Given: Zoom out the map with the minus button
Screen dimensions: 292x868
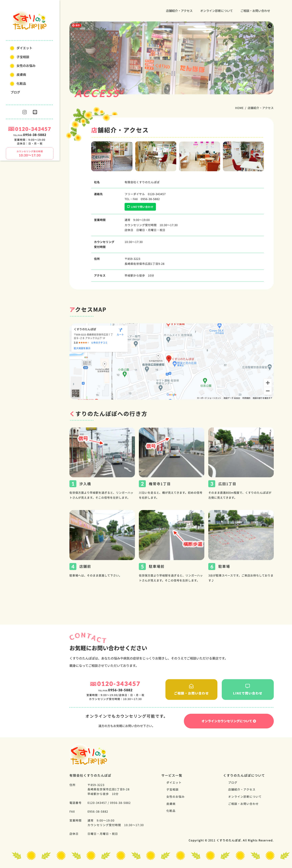Looking at the screenshot, I should 268,391.
